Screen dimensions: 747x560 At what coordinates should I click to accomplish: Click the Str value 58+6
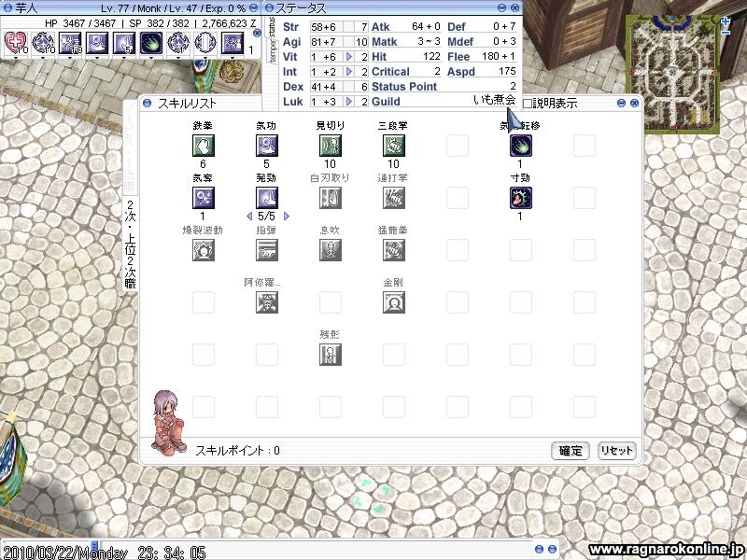[323, 27]
